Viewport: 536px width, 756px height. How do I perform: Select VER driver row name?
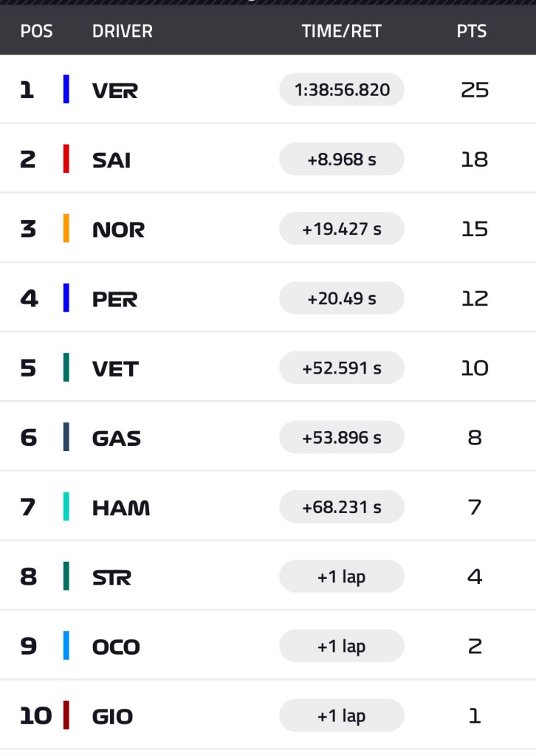(x=115, y=90)
